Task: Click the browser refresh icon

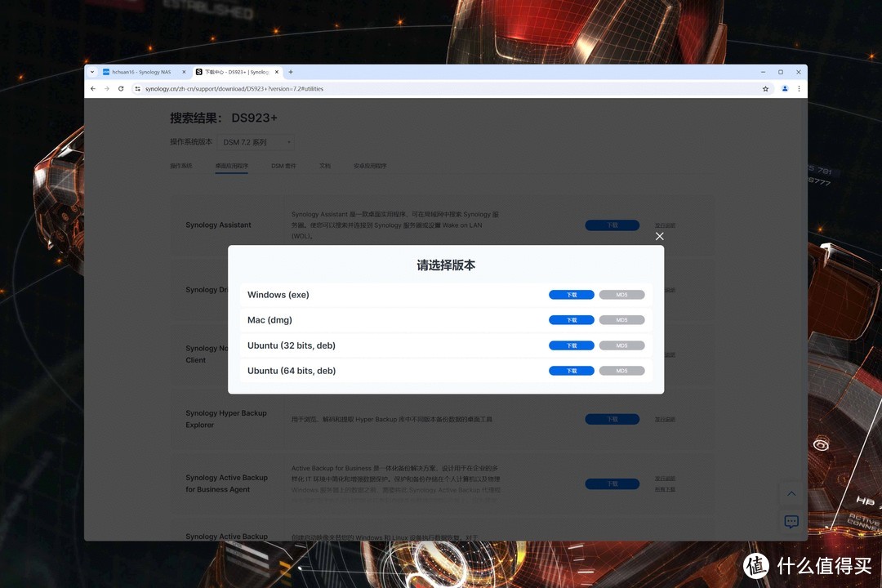Action: 121,88
